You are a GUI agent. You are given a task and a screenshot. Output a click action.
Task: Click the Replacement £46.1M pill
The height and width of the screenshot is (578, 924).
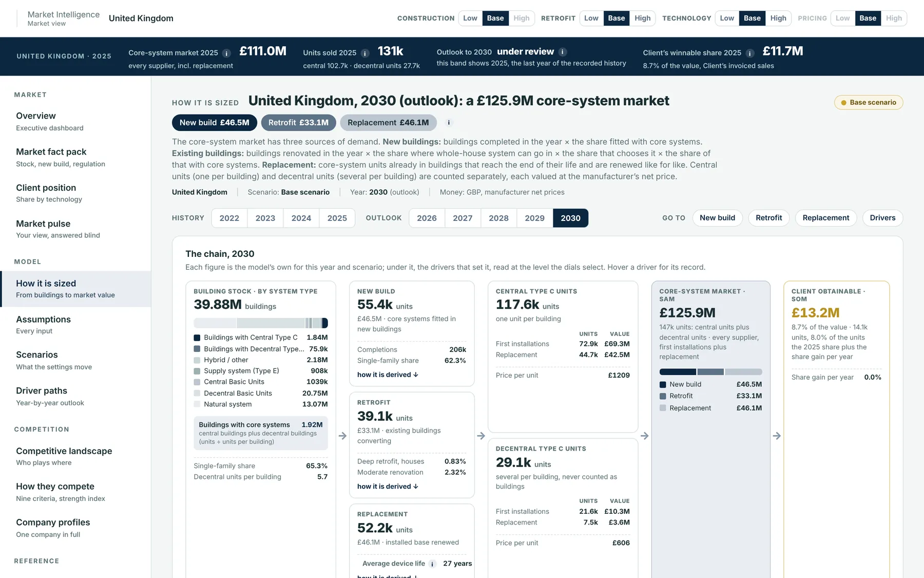click(388, 123)
